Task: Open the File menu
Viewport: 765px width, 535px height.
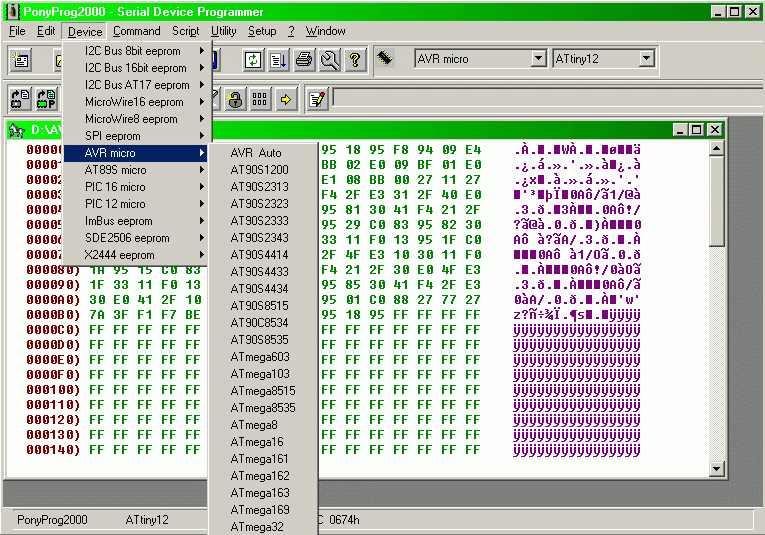Action: (x=17, y=31)
